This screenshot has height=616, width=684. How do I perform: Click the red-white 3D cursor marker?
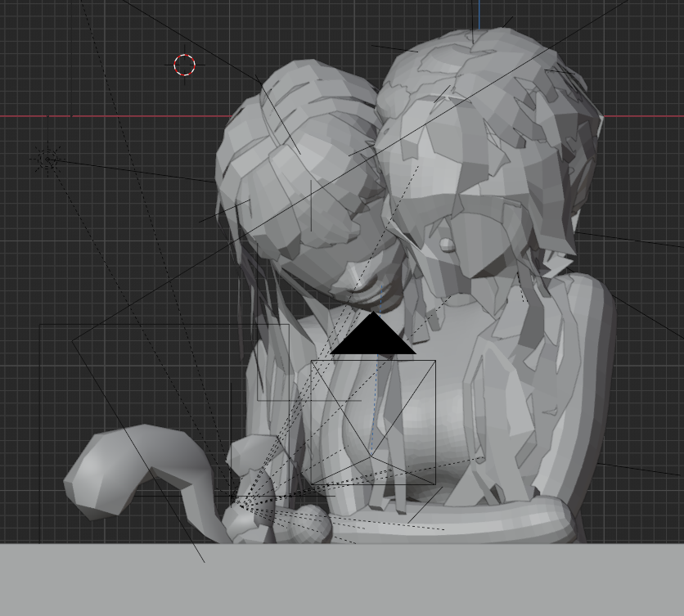pyautogui.click(x=185, y=65)
